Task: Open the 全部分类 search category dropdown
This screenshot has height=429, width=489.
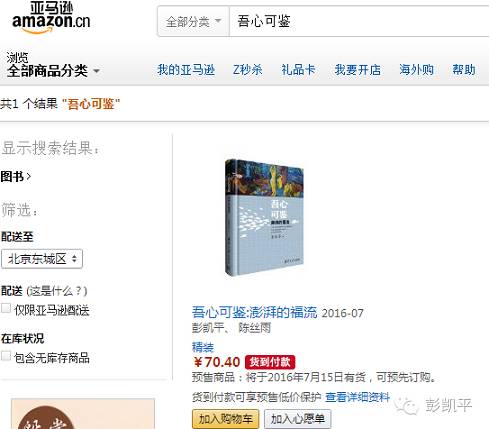Action: [x=194, y=22]
